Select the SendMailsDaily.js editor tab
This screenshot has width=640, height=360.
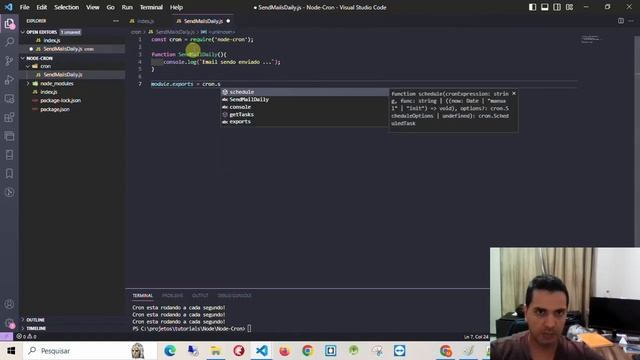(203, 21)
